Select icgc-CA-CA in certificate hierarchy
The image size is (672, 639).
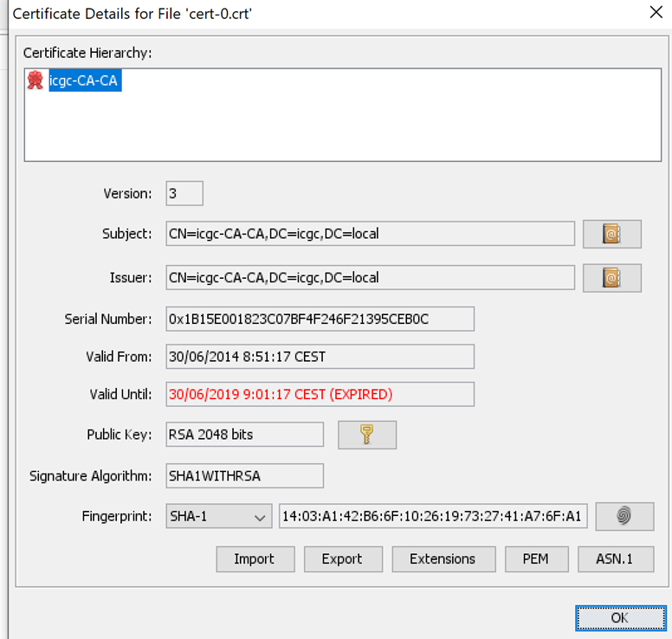(x=85, y=81)
